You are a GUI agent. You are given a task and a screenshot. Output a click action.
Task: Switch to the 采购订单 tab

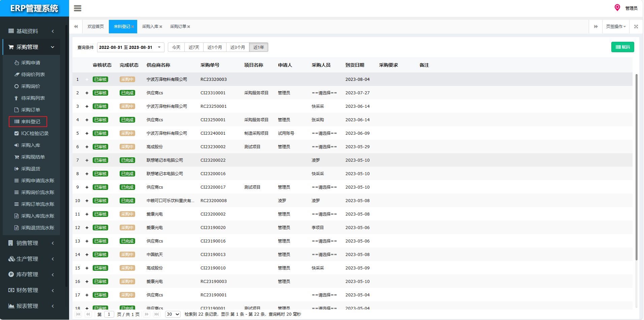point(178,27)
